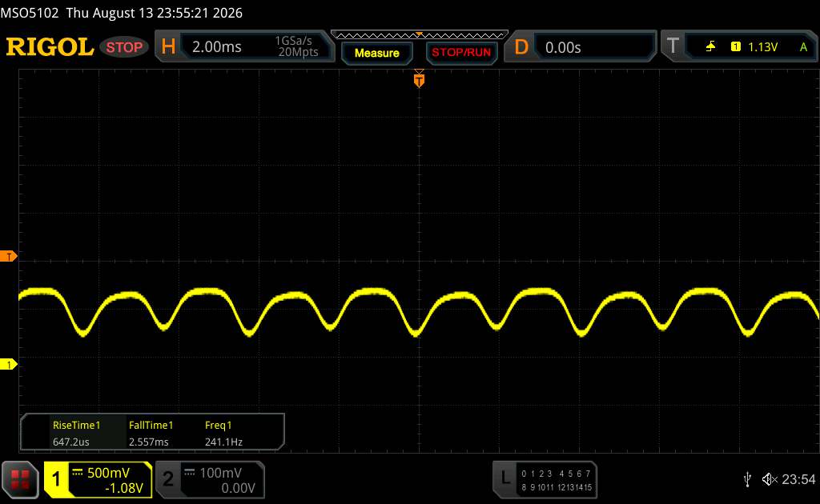Open the Measure menu

(x=376, y=53)
